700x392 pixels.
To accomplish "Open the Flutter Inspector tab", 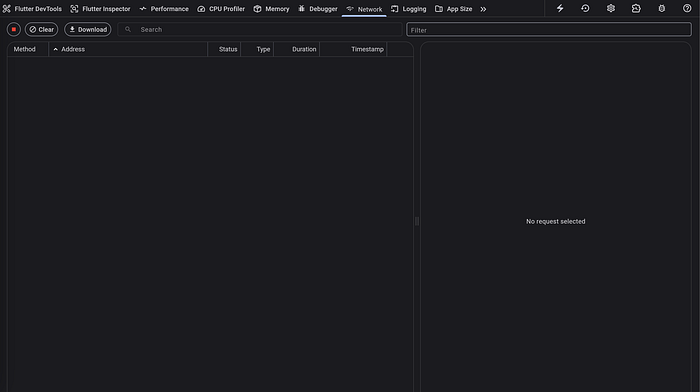I will [x=100, y=9].
